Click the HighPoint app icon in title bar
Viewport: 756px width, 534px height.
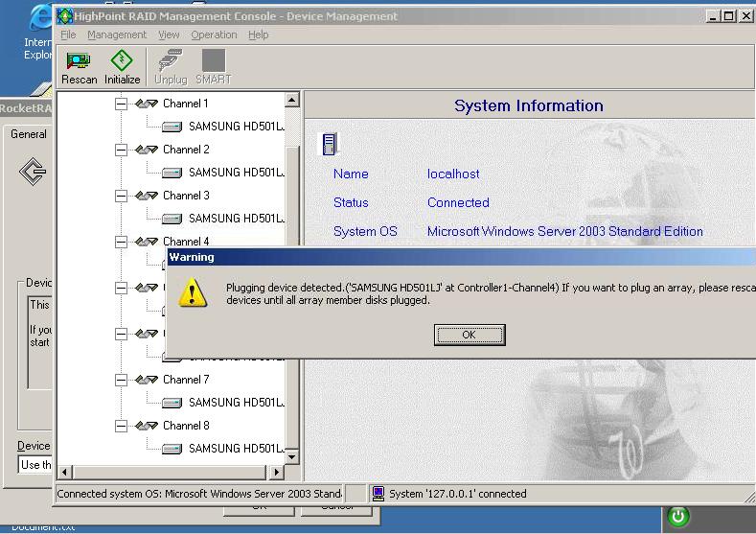point(64,16)
